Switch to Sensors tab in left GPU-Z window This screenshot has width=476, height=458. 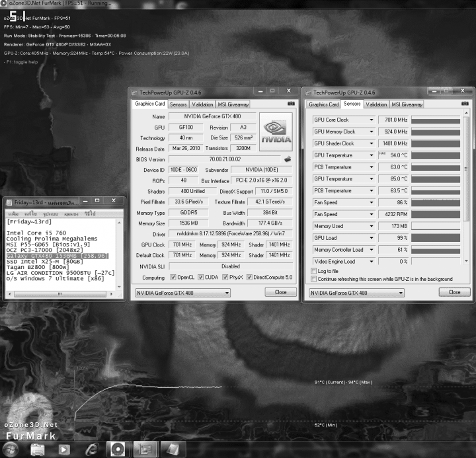[x=178, y=104]
